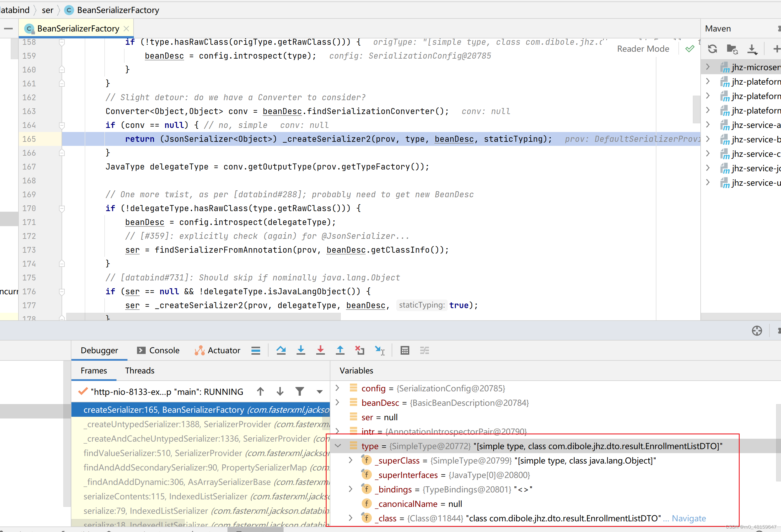Click the Evaluate Expression calculator icon
The width and height of the screenshot is (781, 532).
click(x=405, y=350)
